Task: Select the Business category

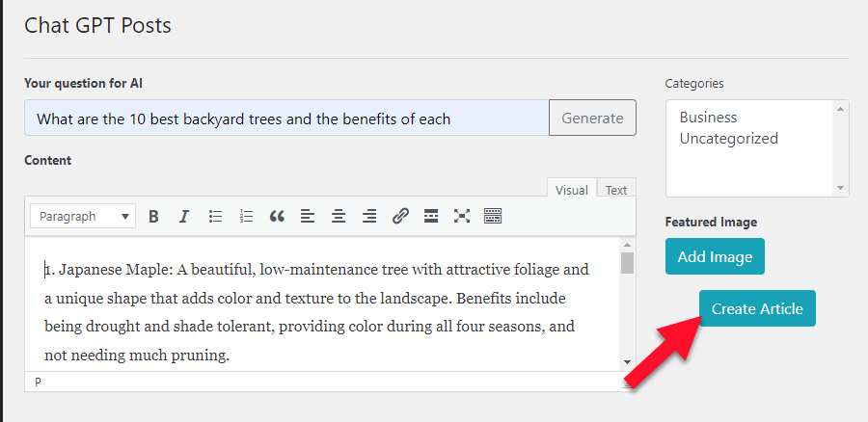Action: [x=708, y=118]
